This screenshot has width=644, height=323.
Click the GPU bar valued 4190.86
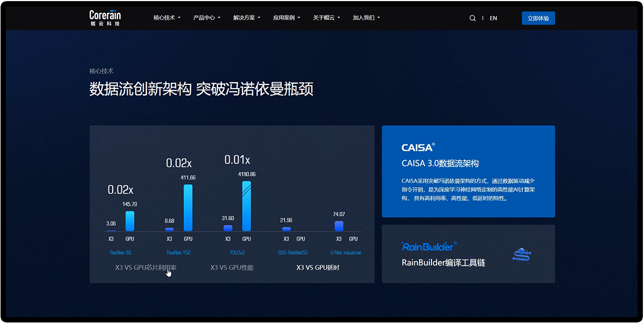(x=246, y=206)
